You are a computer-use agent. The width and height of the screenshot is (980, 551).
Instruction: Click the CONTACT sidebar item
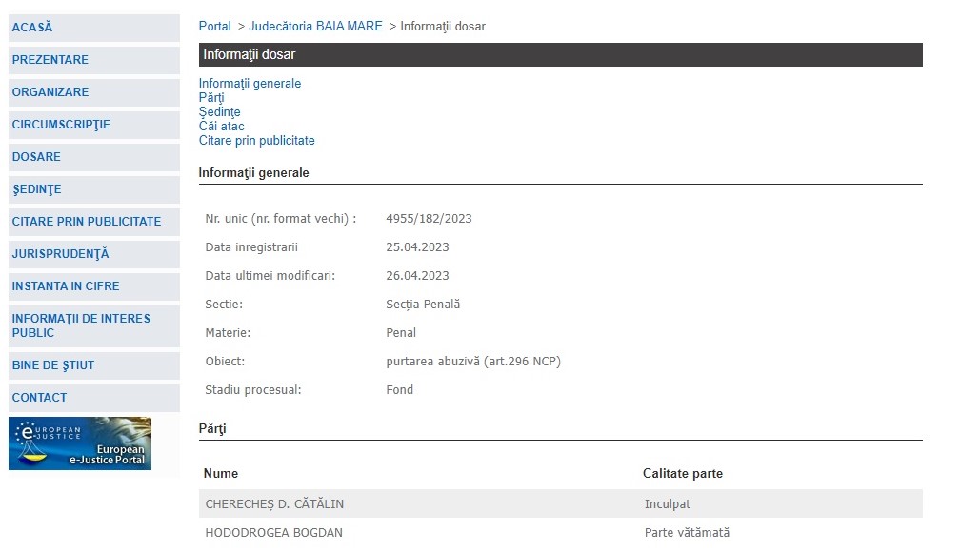[x=40, y=398]
